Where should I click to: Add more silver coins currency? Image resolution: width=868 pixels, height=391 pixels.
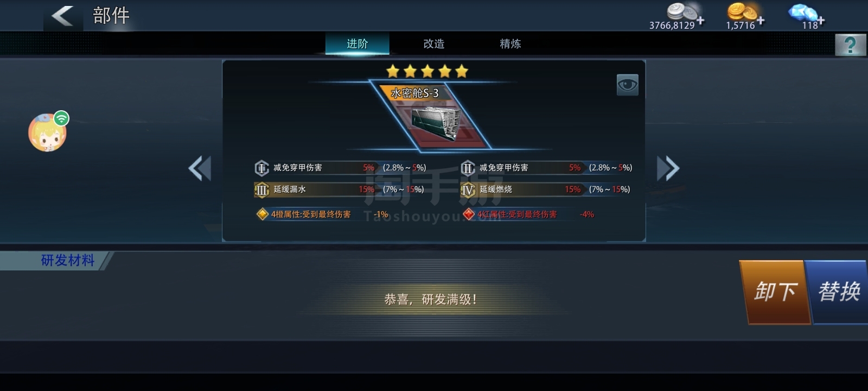tap(700, 21)
